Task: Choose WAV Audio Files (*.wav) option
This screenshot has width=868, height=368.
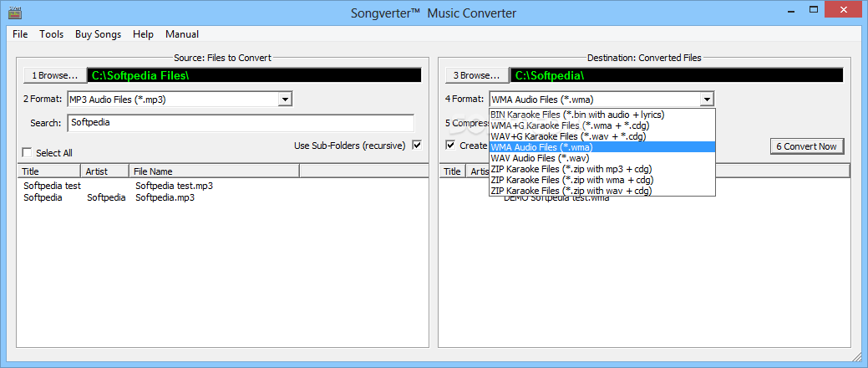Action: point(602,158)
